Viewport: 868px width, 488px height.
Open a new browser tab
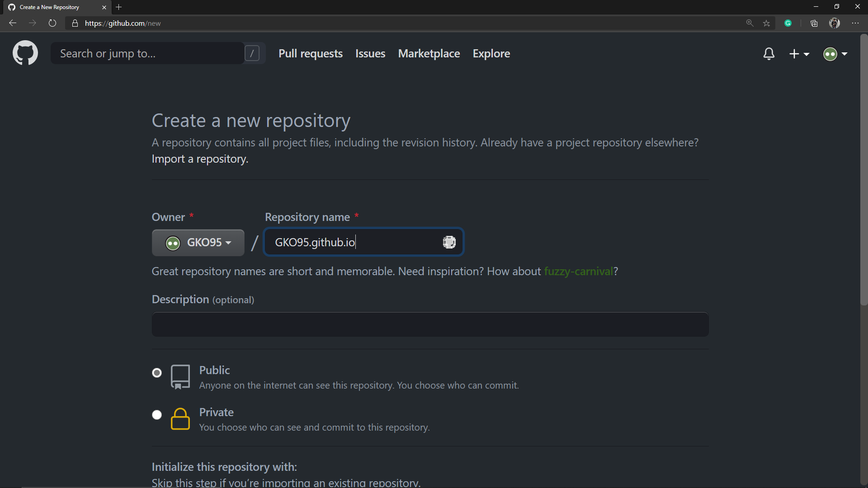(119, 7)
